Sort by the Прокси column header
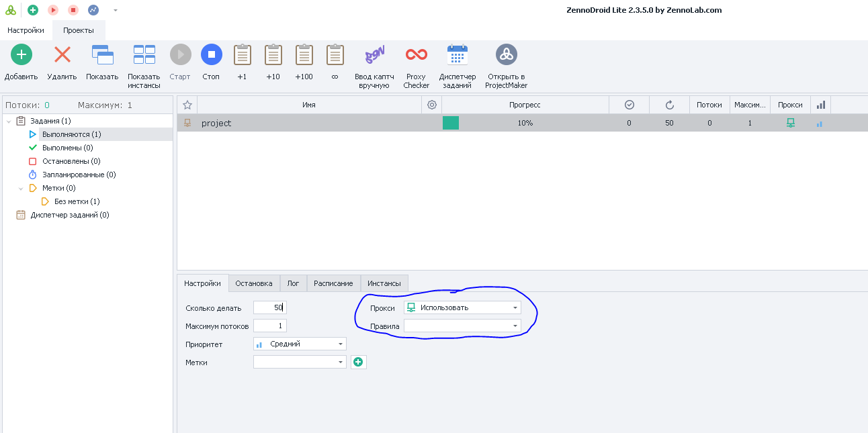The width and height of the screenshot is (868, 433). point(790,105)
